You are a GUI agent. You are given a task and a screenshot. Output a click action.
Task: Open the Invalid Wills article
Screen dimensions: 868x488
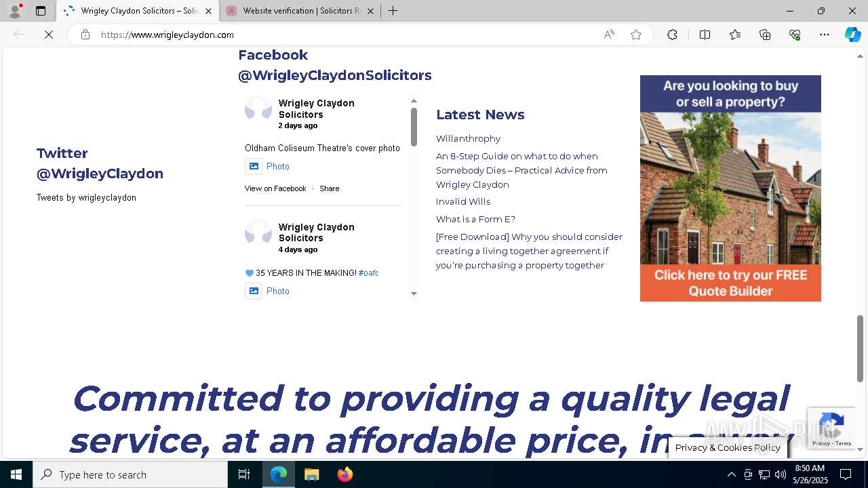click(463, 201)
